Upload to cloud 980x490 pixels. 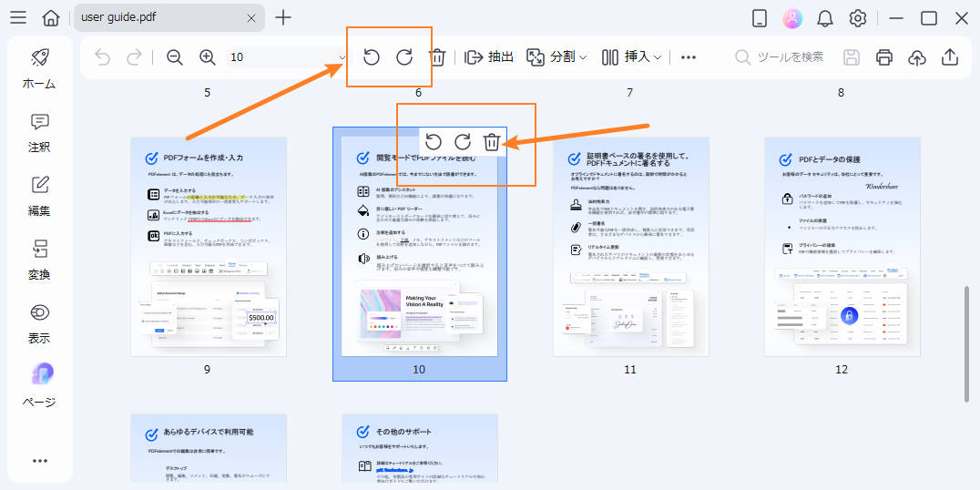pos(917,56)
